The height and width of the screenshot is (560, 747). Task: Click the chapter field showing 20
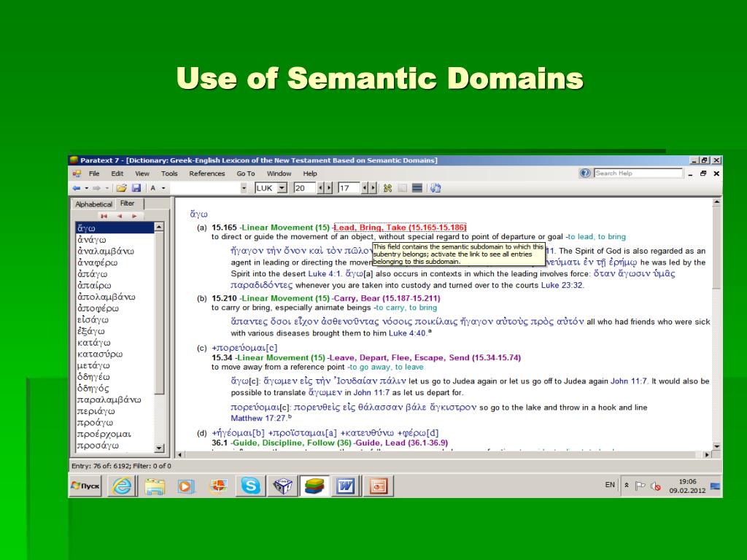[304, 188]
